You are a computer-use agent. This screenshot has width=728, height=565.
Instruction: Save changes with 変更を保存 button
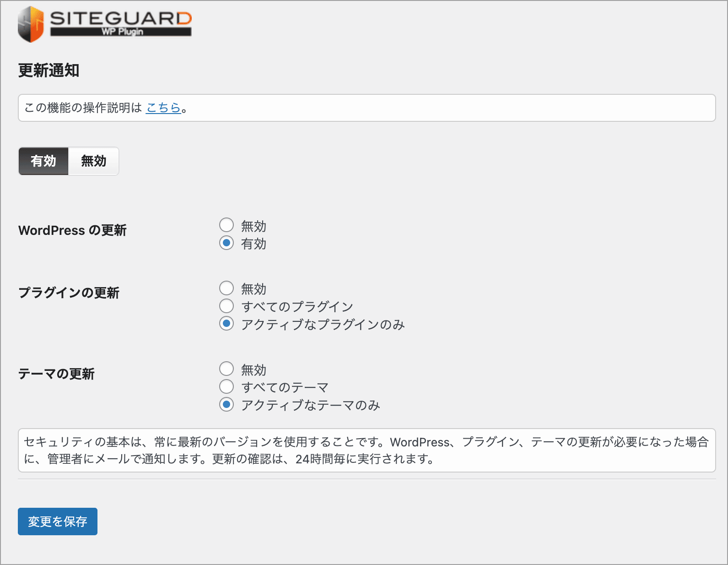click(58, 522)
